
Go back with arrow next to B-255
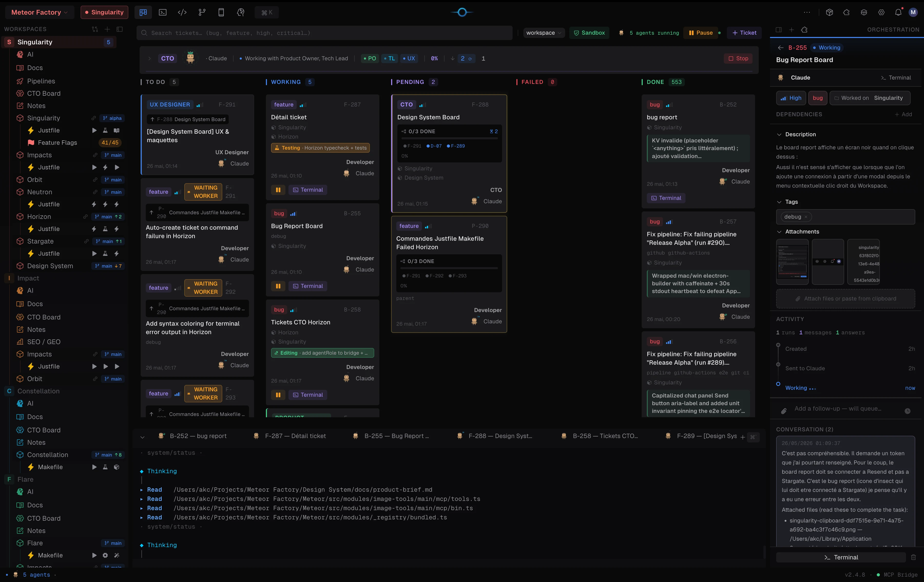781,47
